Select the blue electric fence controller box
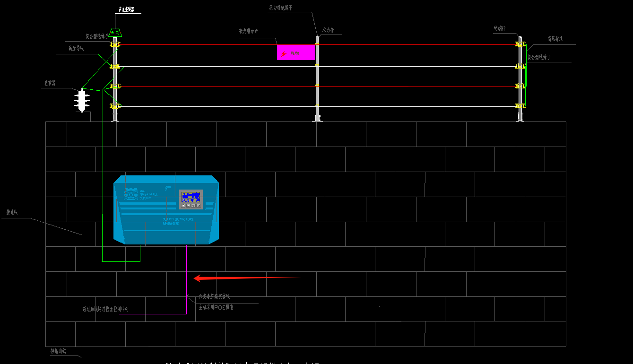 coord(166,210)
